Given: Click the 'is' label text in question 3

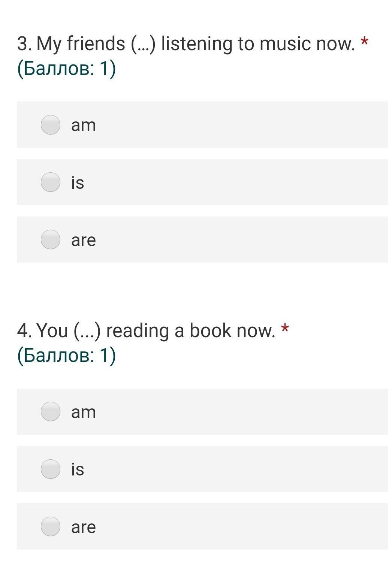Looking at the screenshot, I should pyautogui.click(x=78, y=182).
